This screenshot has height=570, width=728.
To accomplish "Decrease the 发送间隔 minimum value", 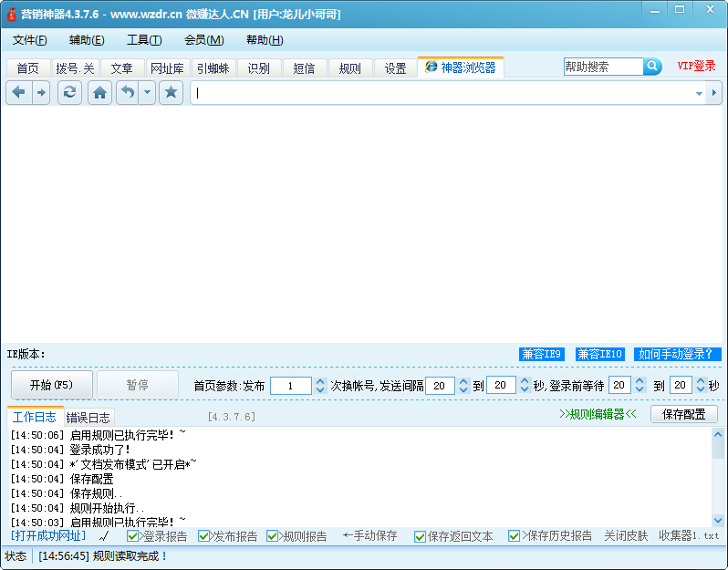I will [x=463, y=390].
